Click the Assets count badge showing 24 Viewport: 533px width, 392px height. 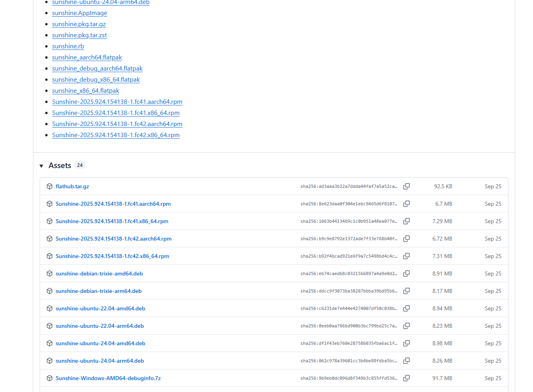pos(80,165)
